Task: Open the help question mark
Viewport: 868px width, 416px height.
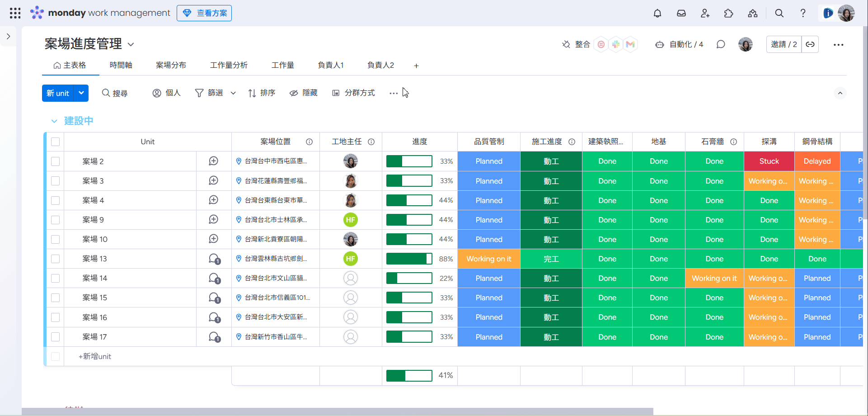Action: click(x=803, y=13)
